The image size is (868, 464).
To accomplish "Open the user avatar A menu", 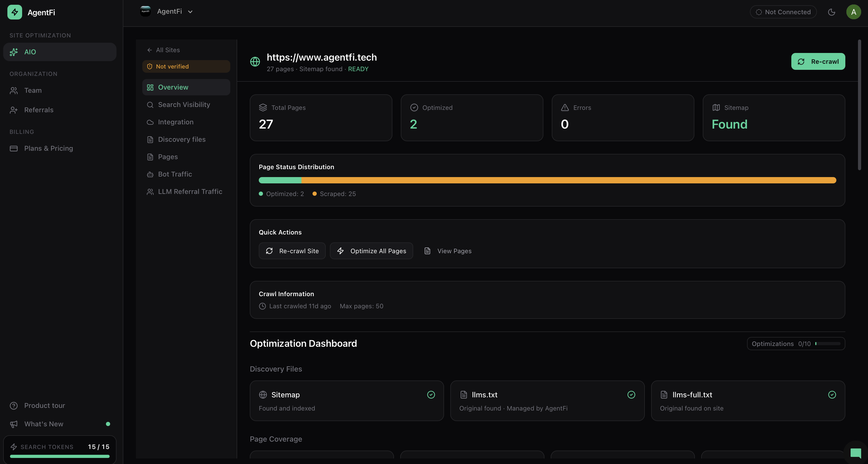I will (854, 12).
